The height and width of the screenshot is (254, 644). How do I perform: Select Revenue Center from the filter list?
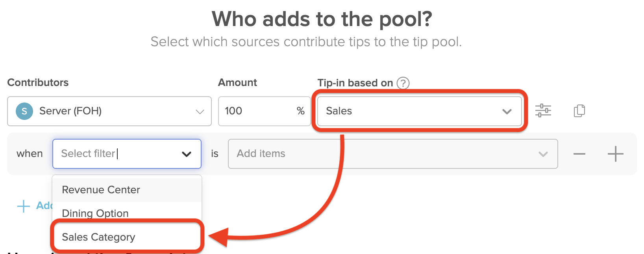point(101,190)
